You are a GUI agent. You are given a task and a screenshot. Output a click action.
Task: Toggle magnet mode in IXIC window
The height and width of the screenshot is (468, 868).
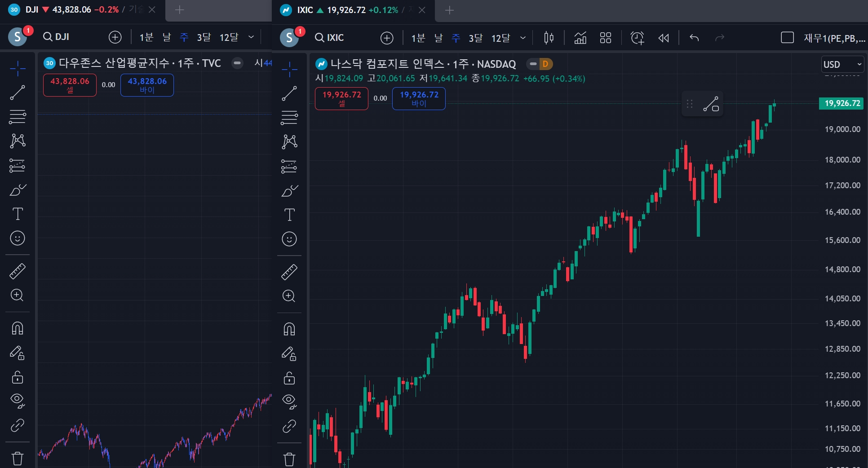pyautogui.click(x=289, y=329)
